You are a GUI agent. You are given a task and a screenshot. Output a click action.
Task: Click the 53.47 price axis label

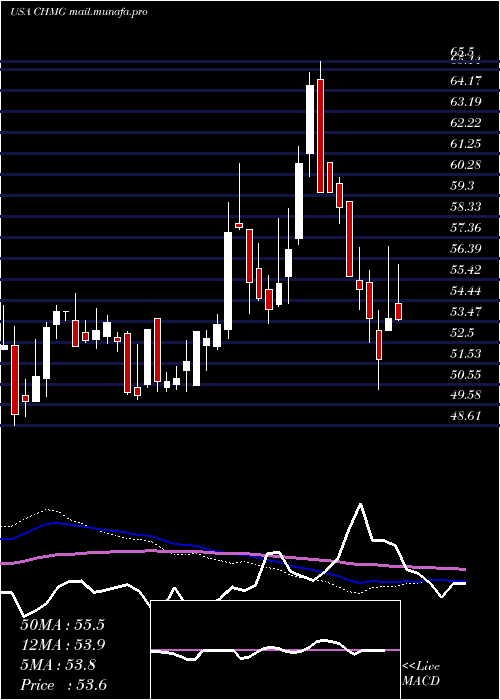(466, 312)
